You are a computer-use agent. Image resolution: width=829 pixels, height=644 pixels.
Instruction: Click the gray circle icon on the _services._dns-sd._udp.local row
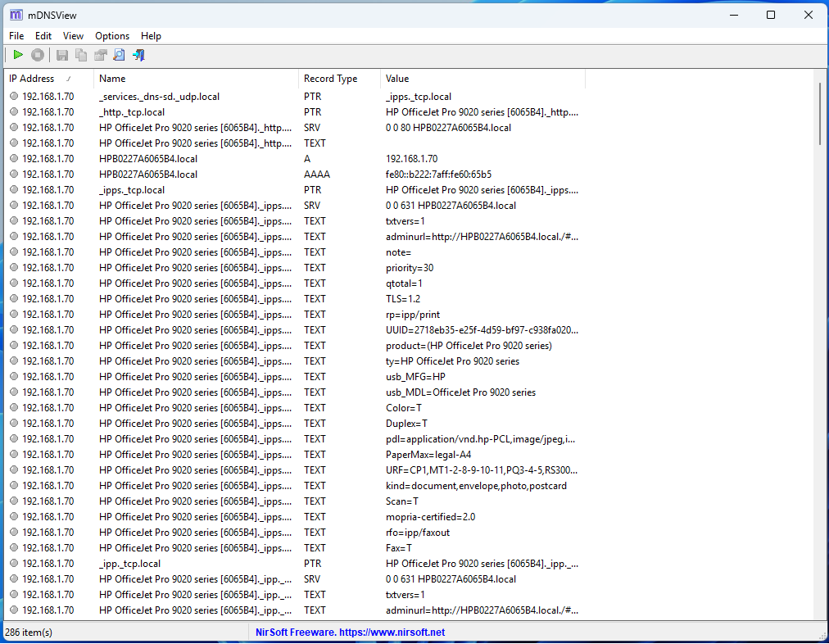click(x=14, y=96)
